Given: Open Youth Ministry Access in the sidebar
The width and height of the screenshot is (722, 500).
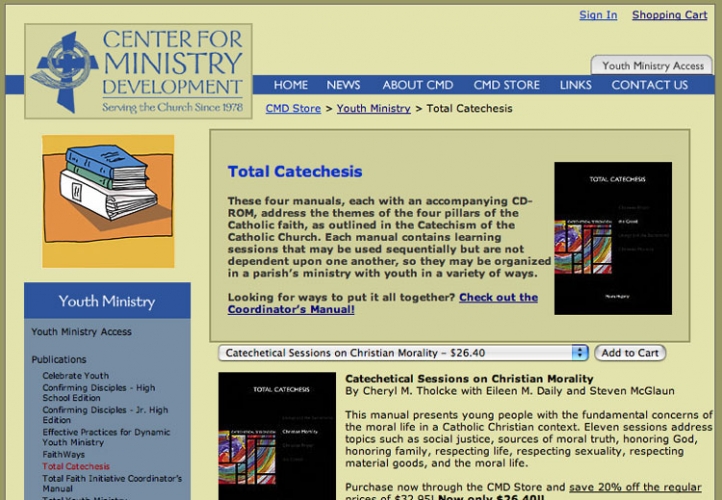Looking at the screenshot, I should point(82,332).
